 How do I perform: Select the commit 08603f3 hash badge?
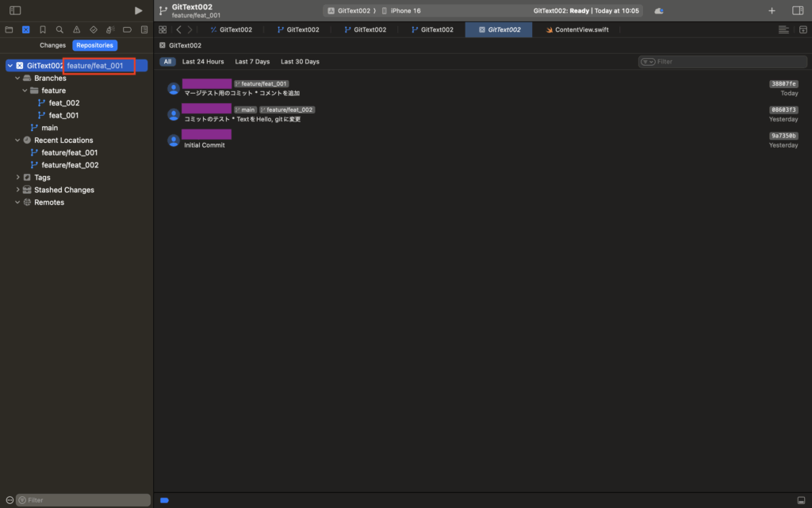[783, 110]
